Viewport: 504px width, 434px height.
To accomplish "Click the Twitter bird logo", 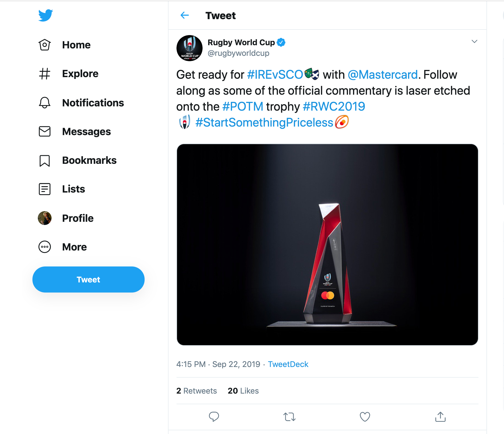I will point(46,15).
